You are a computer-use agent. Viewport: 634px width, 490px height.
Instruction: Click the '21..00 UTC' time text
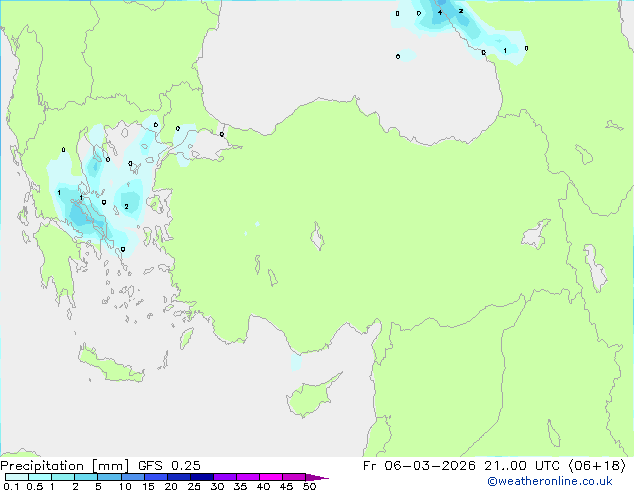[522, 466]
